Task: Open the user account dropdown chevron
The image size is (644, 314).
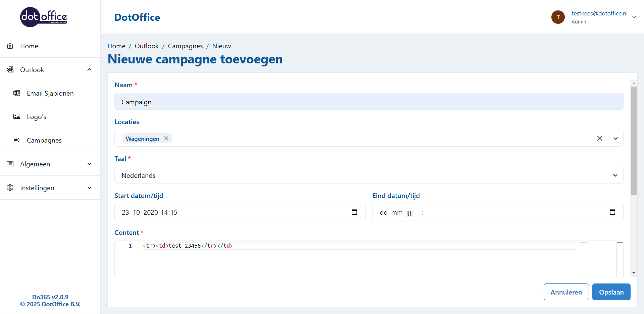Action: [634, 17]
